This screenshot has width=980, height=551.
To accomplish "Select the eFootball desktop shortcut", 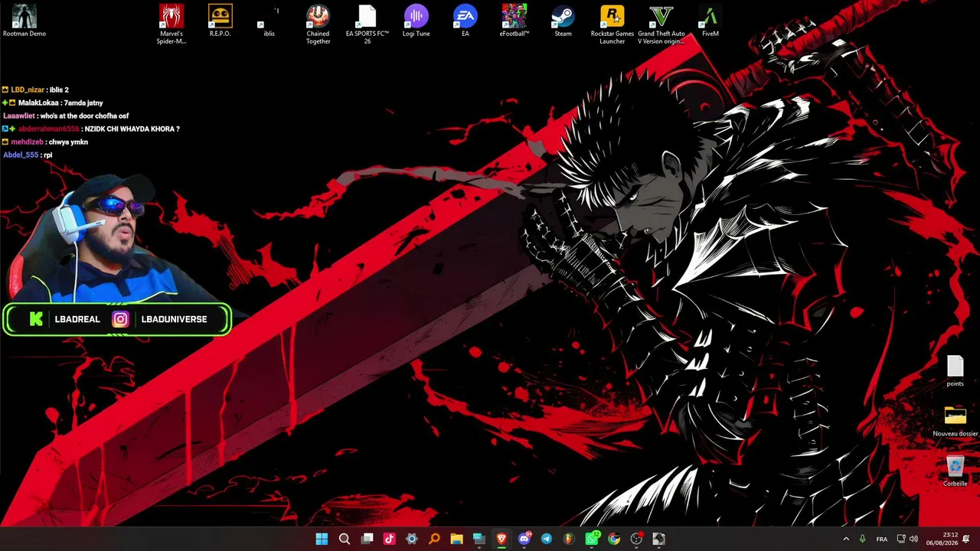I will (x=514, y=21).
